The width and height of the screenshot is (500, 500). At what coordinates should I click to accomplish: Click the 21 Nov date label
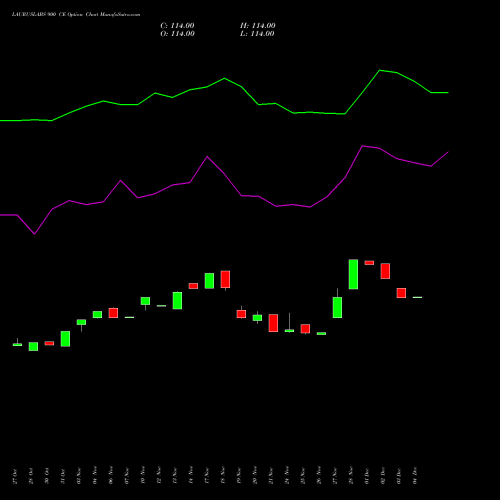[271, 475]
